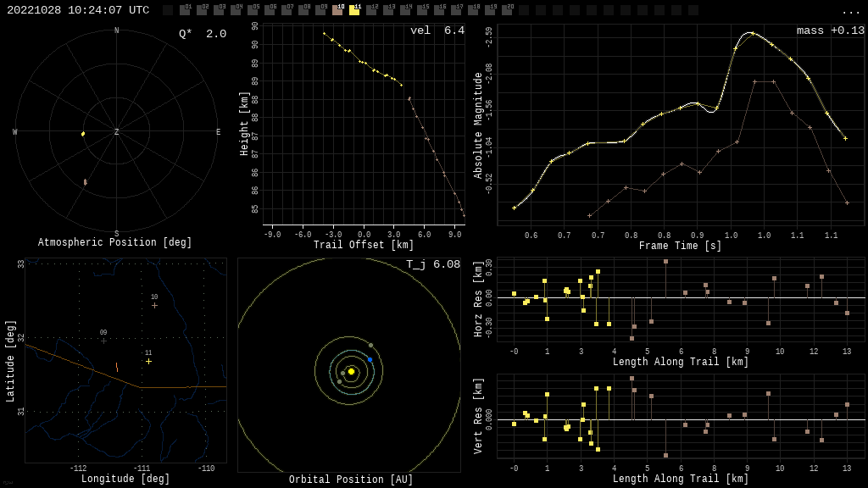Toggle station box 13
The width and height of the screenshot is (868, 488).
pos(388,10)
